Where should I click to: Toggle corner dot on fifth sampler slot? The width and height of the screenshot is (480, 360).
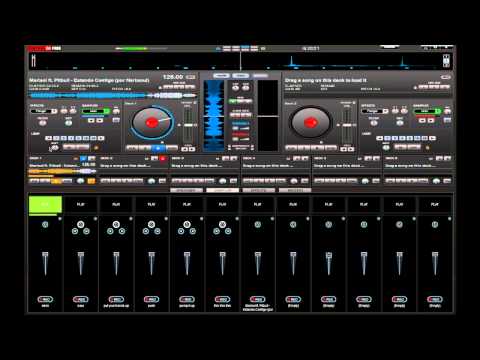(x=202, y=219)
